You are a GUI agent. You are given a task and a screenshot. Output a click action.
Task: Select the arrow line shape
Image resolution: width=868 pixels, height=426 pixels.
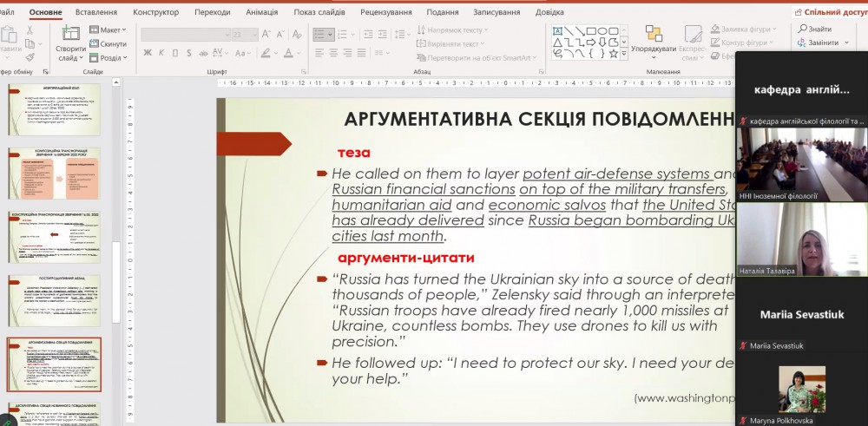click(580, 31)
